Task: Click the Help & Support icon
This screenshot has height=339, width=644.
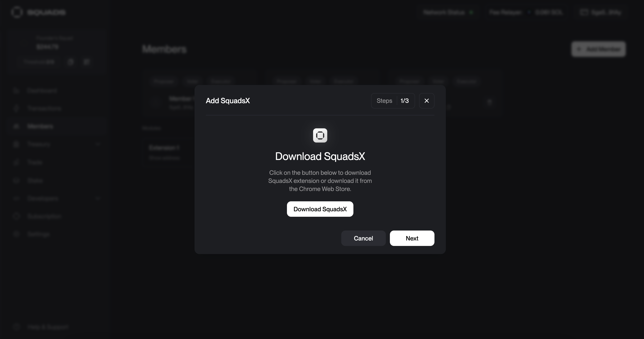Action: coord(16,327)
